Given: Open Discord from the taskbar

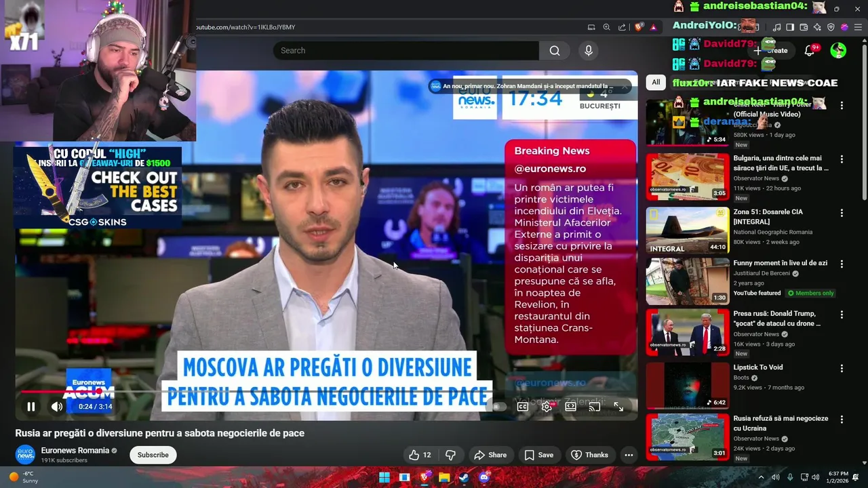Looking at the screenshot, I should coord(484,477).
